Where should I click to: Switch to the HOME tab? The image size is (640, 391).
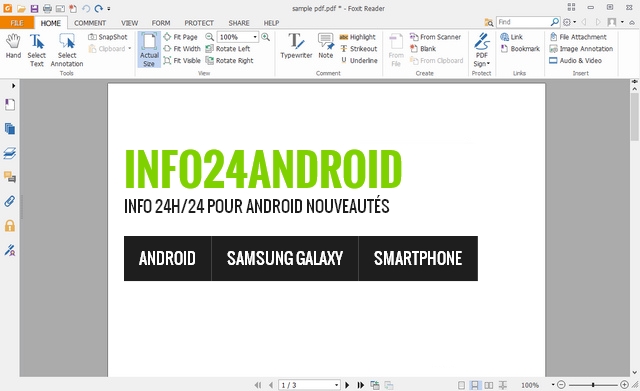click(x=51, y=23)
